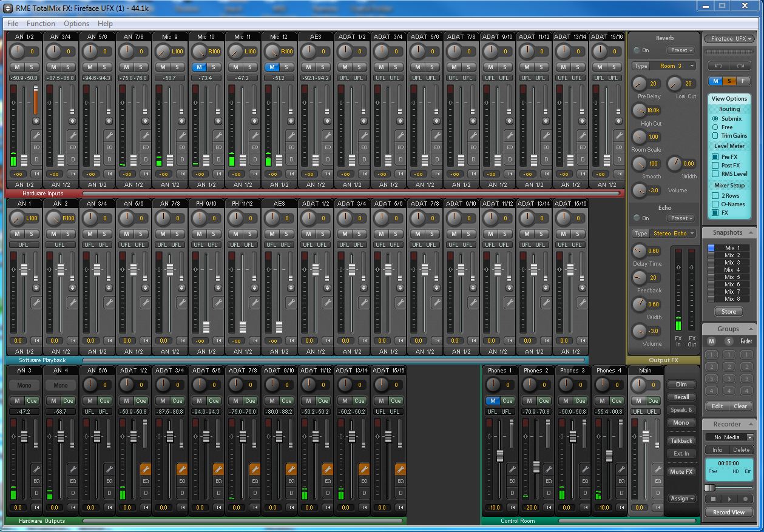Click Phones 1 output fader
The width and height of the screenshot is (764, 532).
point(500,456)
